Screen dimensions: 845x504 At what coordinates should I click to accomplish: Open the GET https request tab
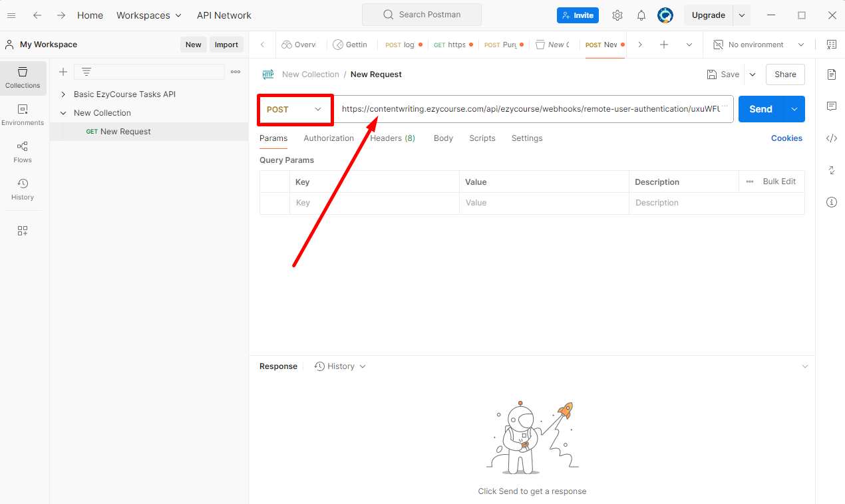(453, 45)
